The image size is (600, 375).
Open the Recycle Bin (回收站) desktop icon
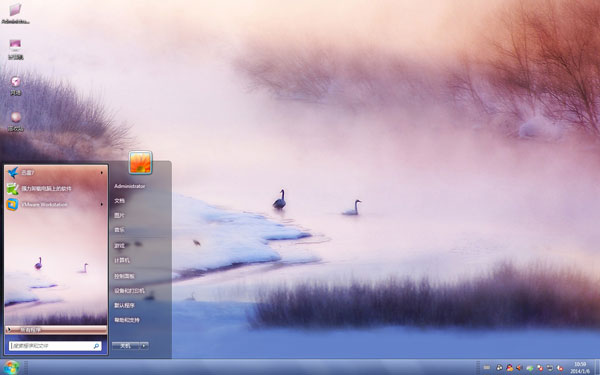click(x=16, y=121)
